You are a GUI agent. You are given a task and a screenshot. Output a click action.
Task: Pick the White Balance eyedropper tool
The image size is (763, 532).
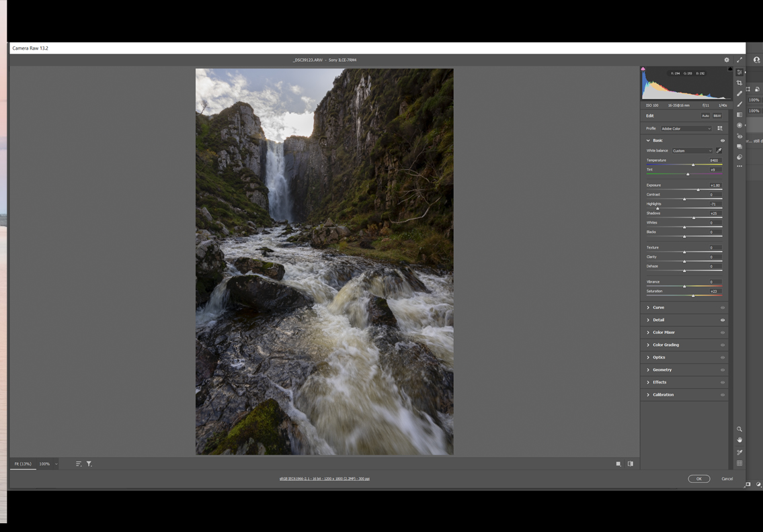pyautogui.click(x=719, y=150)
